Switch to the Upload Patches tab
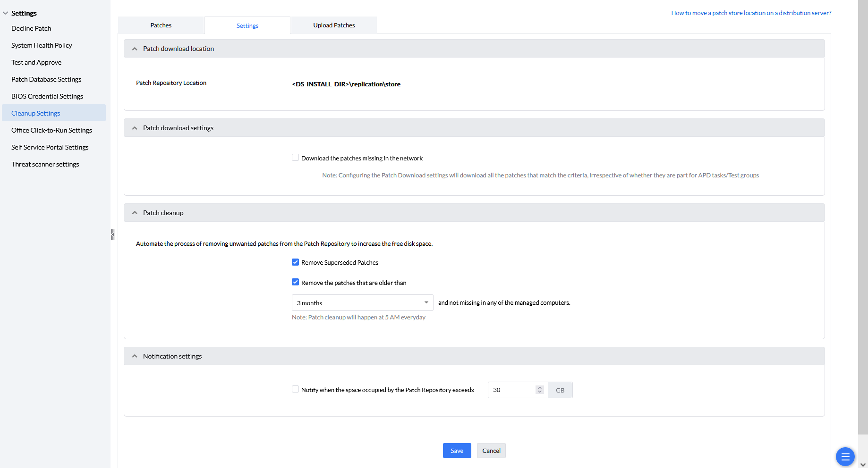Viewport: 868px width, 468px height. [x=333, y=25]
